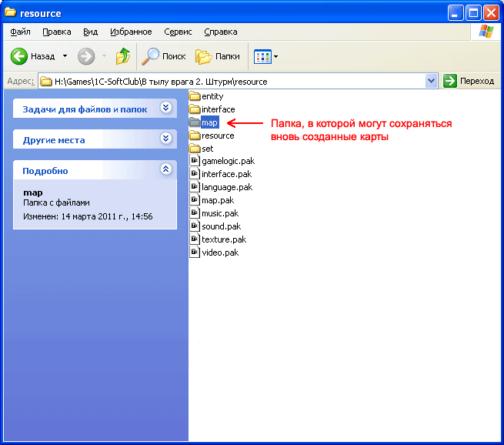Select the resource folder icon
The height and width of the screenshot is (445, 504).
(x=195, y=136)
